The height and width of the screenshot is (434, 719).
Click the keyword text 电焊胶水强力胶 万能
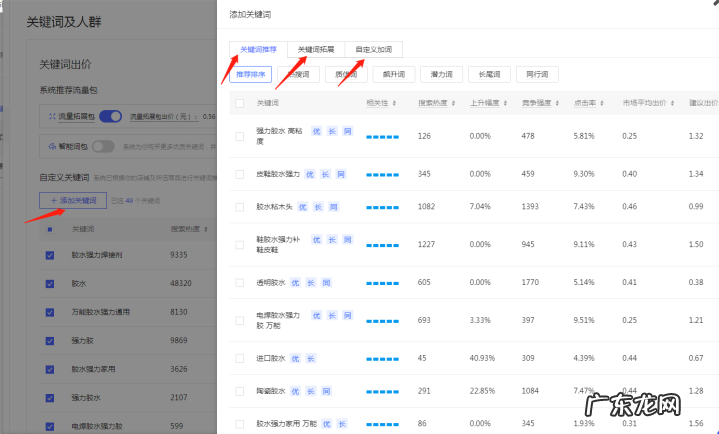(278, 320)
